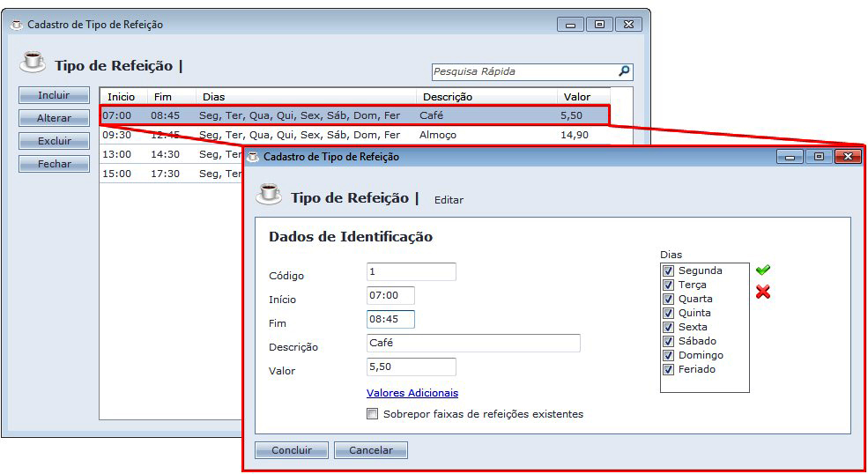Image resolution: width=868 pixels, height=474 pixels.
Task: Open the Valores Adicionais link
Action: click(x=412, y=393)
